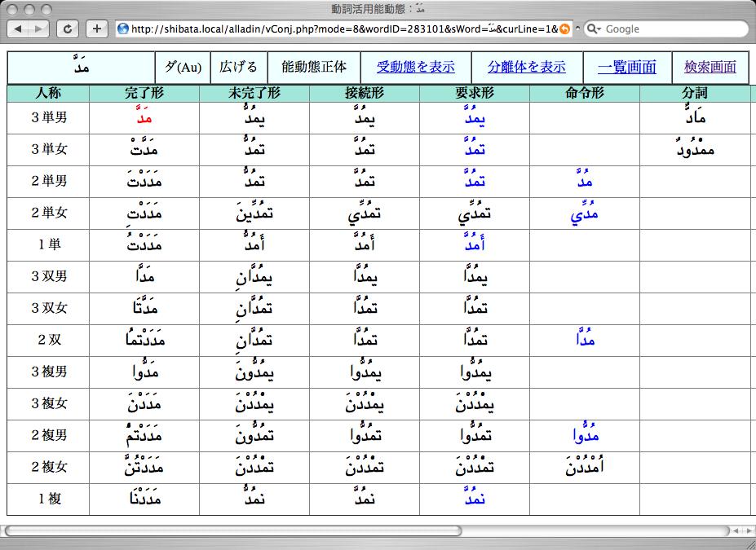Select the blue 命令形 word in the 2 単女 row

tap(584, 213)
